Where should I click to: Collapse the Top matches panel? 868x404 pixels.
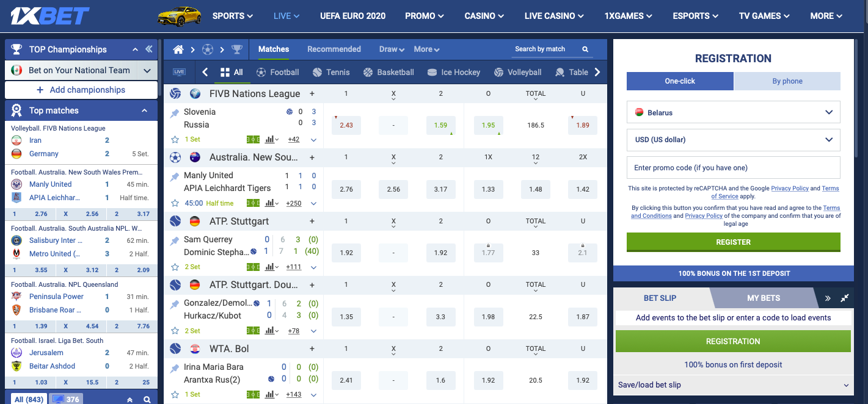(x=145, y=110)
